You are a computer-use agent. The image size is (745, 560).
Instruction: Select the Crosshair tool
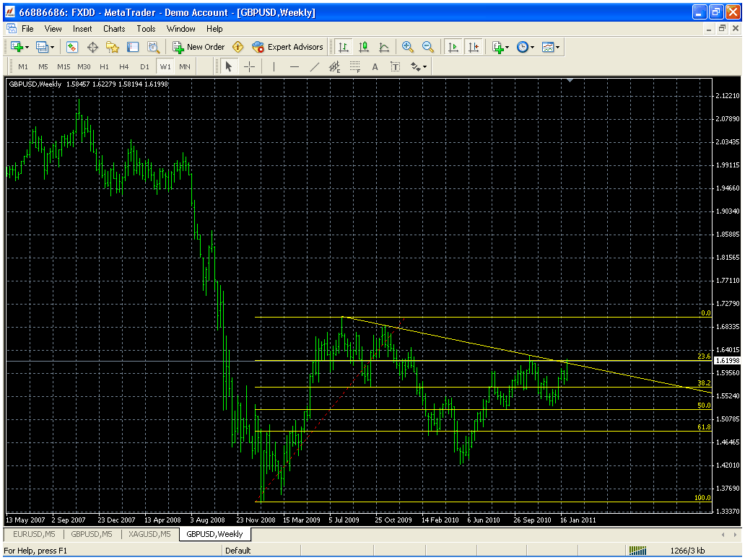(x=249, y=67)
